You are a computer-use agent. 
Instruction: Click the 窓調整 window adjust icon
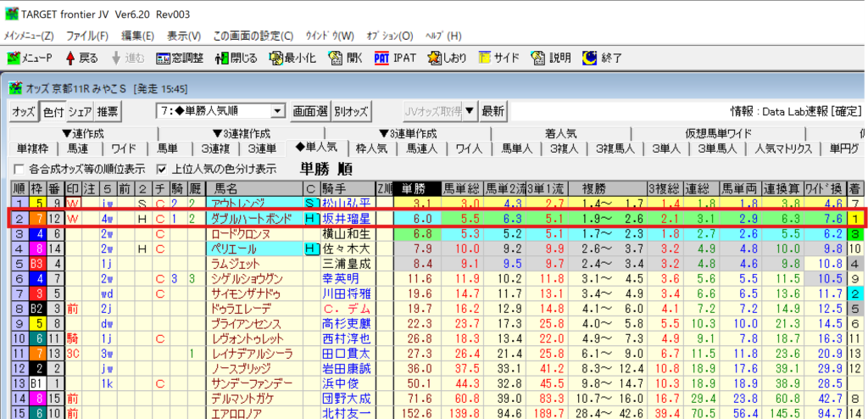(164, 58)
